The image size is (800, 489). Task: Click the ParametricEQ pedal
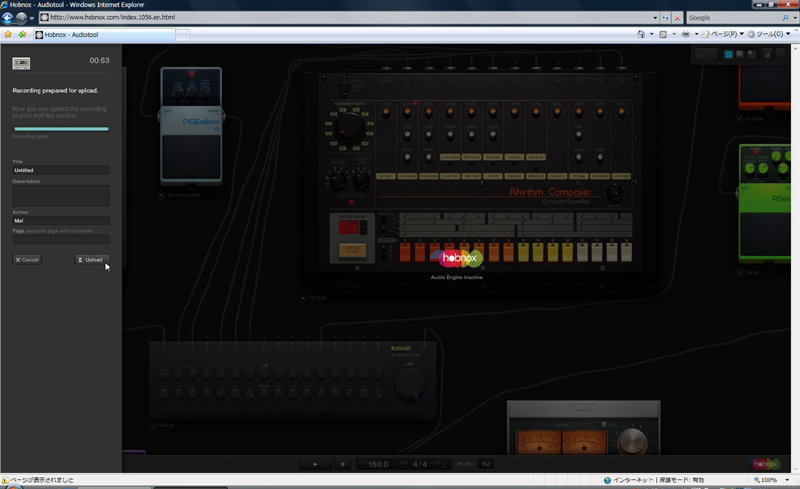[x=191, y=126]
